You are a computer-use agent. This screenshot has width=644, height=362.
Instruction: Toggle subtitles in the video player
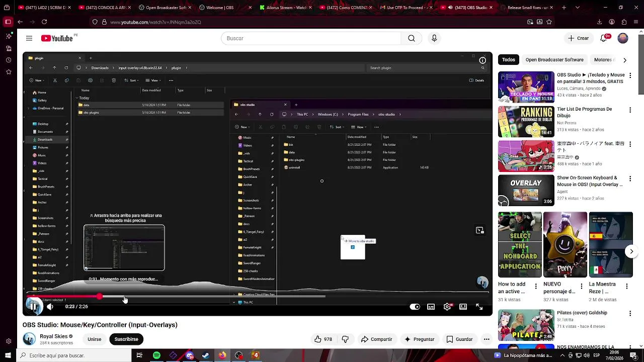pyautogui.click(x=431, y=307)
